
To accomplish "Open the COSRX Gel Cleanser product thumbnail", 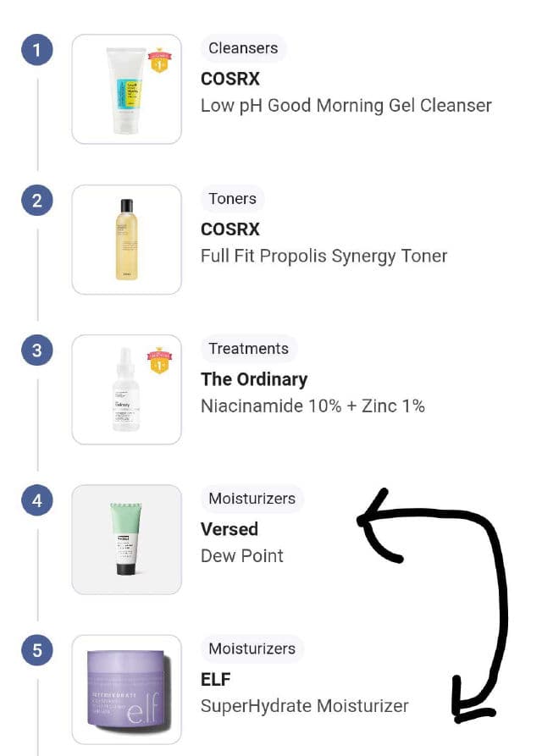I will [126, 89].
